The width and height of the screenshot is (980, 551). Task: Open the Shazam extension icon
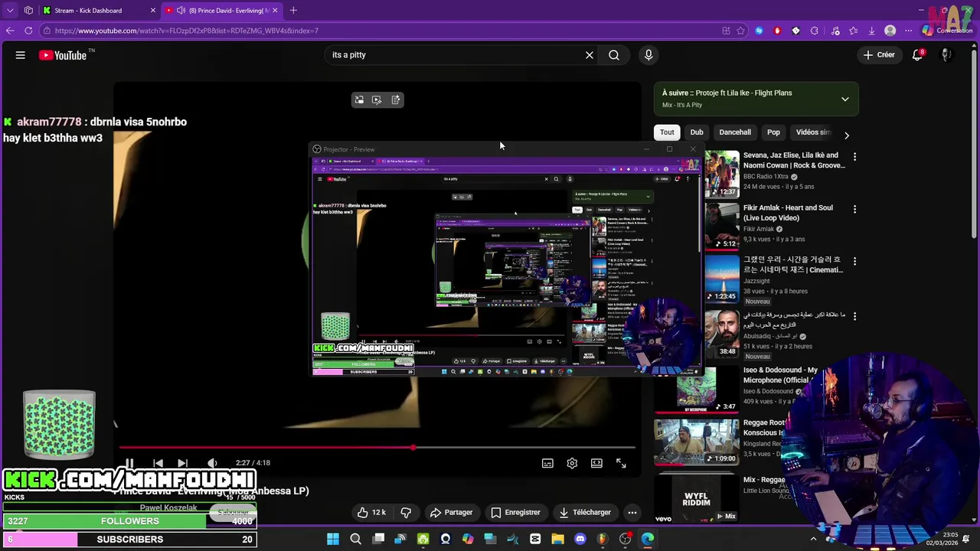(759, 31)
